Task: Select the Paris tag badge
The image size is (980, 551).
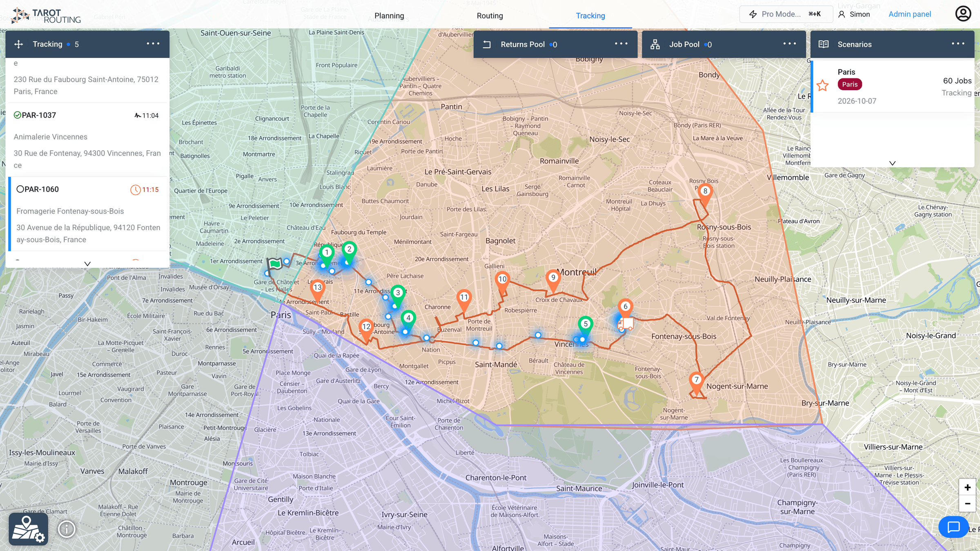Action: pyautogui.click(x=850, y=84)
